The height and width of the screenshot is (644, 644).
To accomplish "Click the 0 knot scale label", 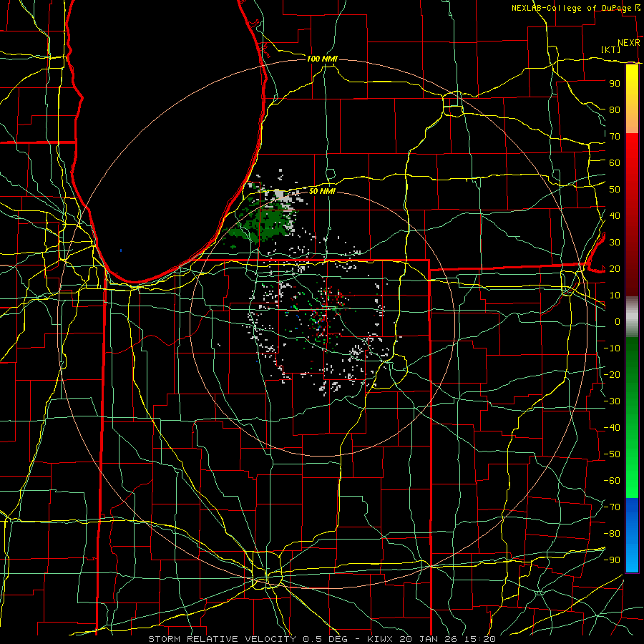I will (618, 322).
